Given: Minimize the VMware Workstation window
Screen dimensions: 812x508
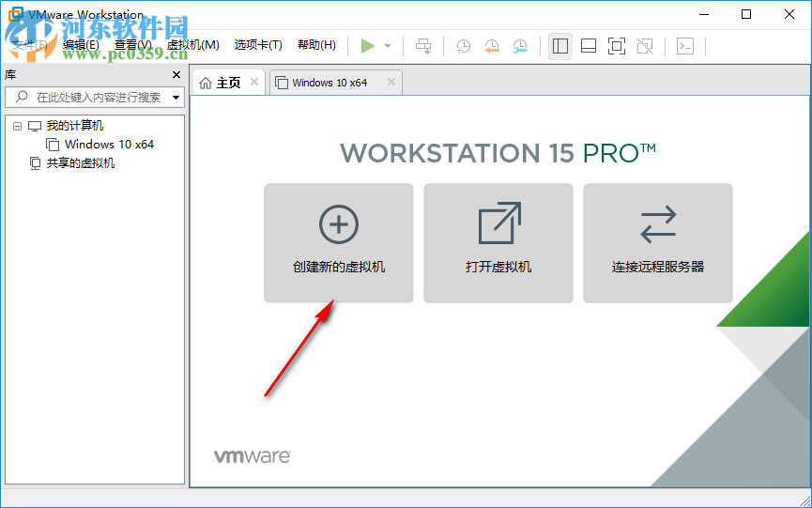Looking at the screenshot, I should (x=704, y=14).
